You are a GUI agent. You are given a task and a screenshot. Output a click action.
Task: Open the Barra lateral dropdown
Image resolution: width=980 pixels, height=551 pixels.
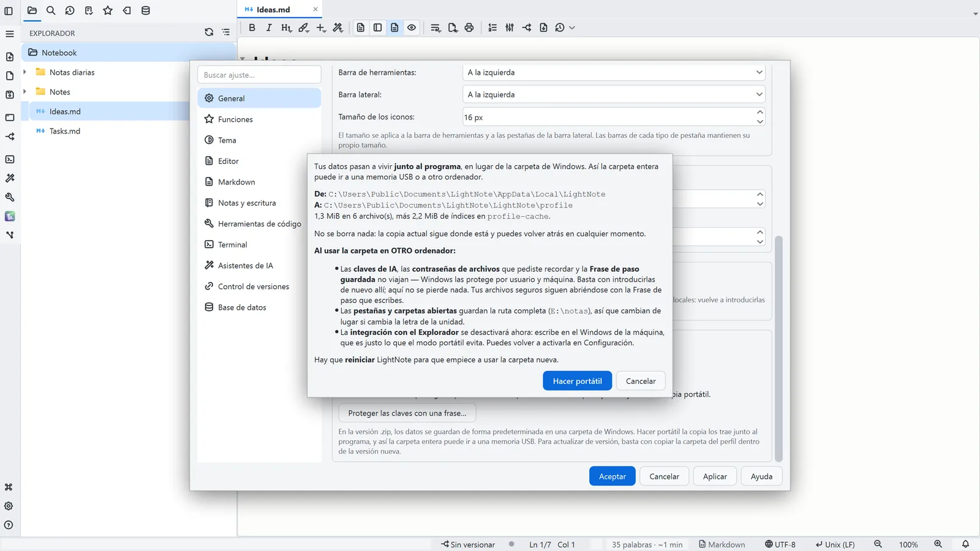pos(614,94)
